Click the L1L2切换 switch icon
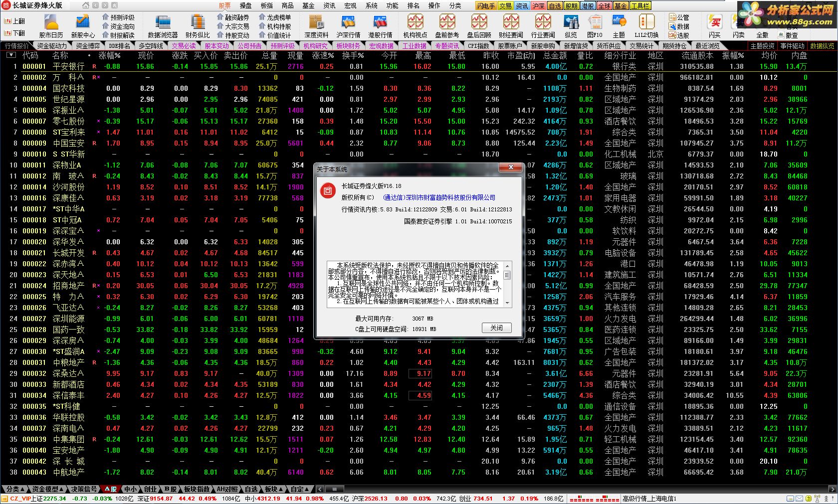The image size is (838, 504). [x=646, y=25]
